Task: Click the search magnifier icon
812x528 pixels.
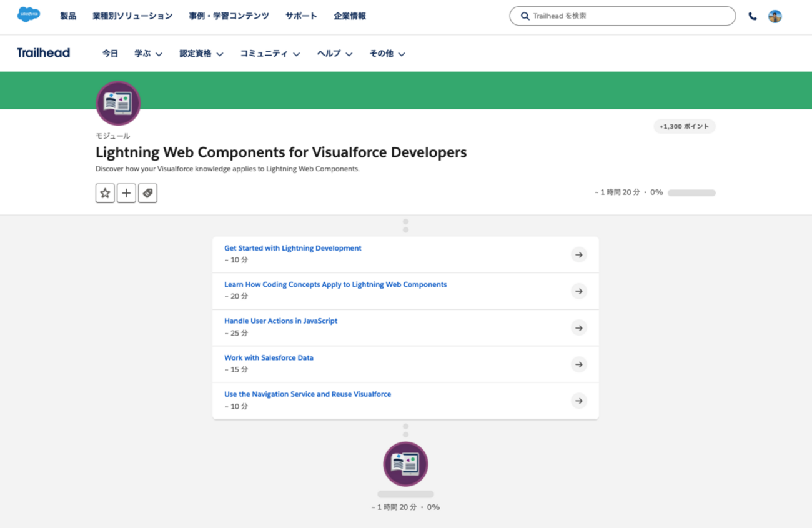Action: coord(525,16)
